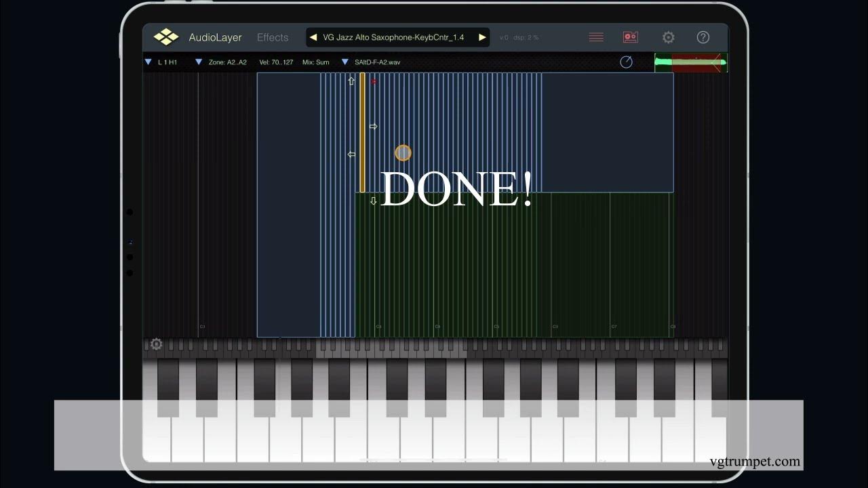868x488 pixels.
Task: Click the right arrow zone handle
Action: pos(373,127)
